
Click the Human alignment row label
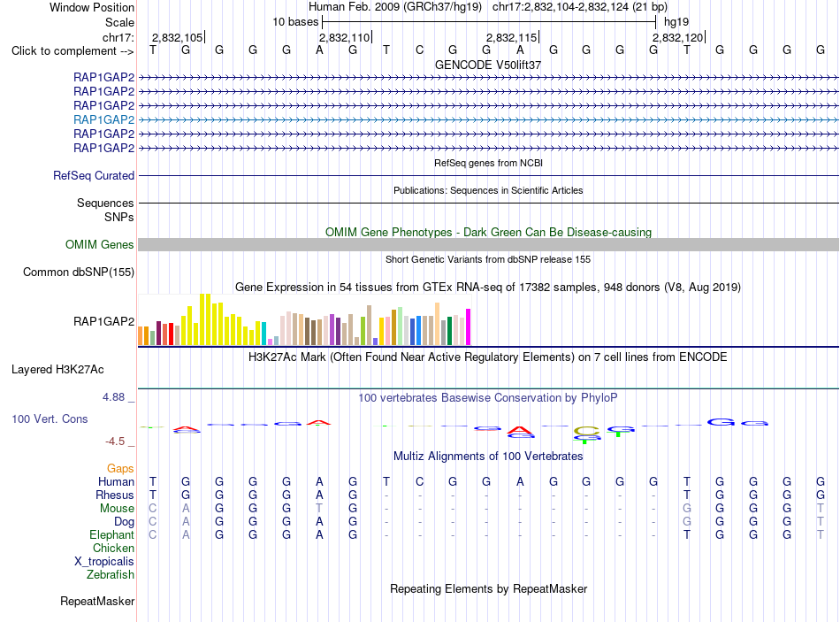(116, 482)
